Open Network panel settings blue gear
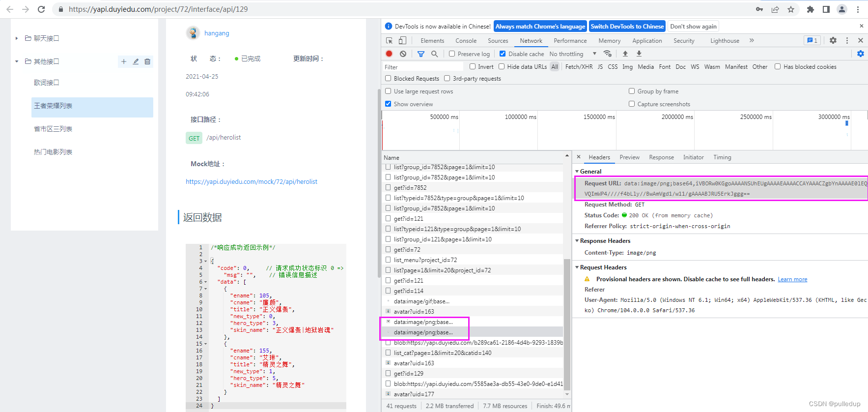The width and height of the screenshot is (868, 412). [861, 54]
